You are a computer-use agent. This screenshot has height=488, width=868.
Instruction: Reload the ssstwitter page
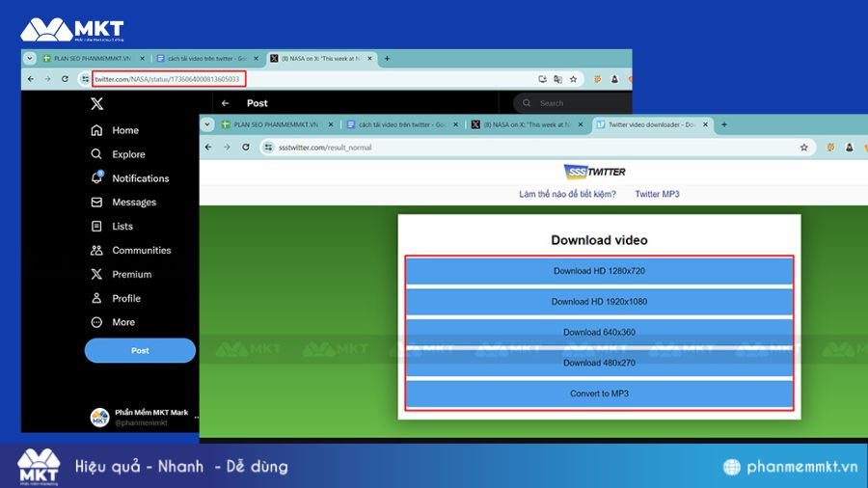(246, 148)
